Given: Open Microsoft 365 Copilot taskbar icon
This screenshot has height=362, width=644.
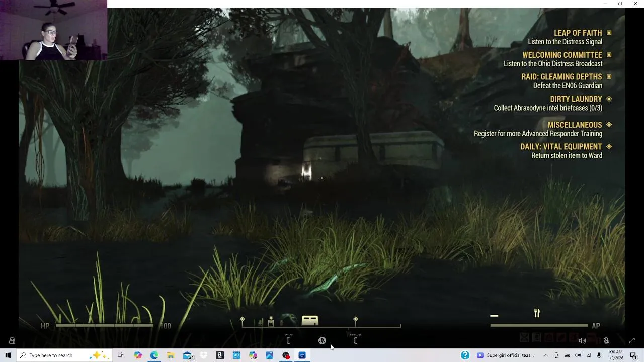Looking at the screenshot, I should [x=253, y=355].
